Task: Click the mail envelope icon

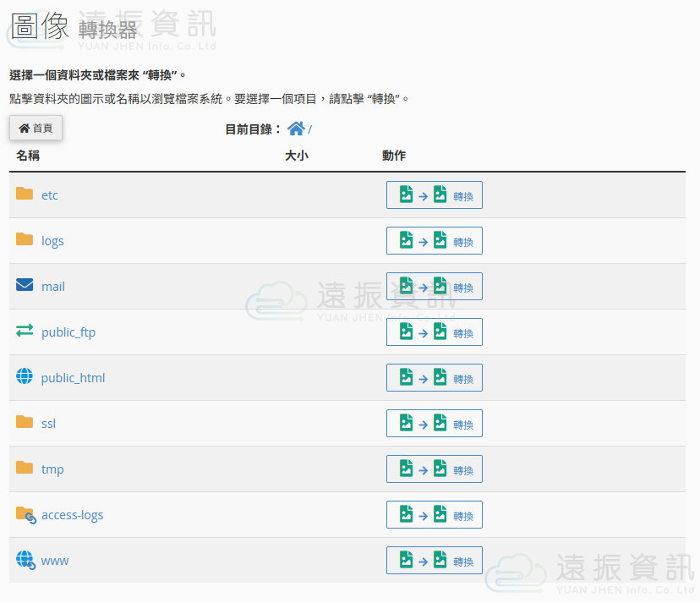Action: [x=25, y=286]
